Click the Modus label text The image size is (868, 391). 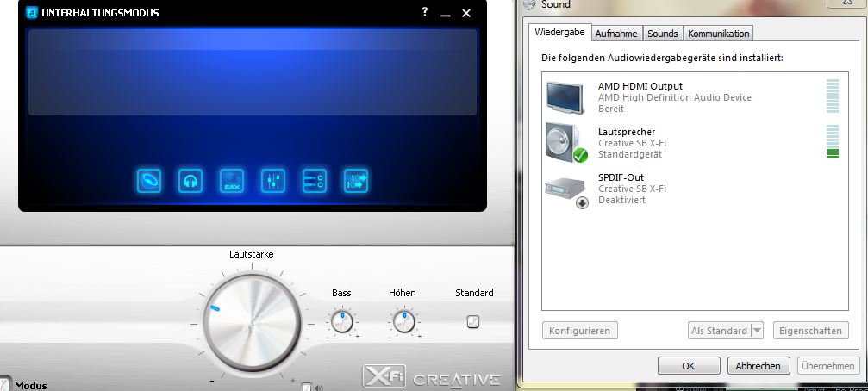[x=31, y=386]
